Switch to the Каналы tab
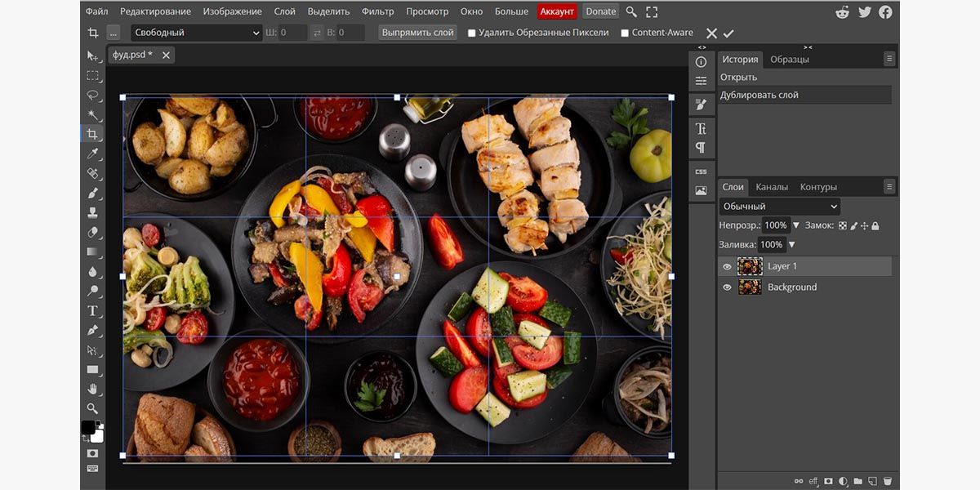Viewport: 980px width, 490px height. tap(772, 186)
